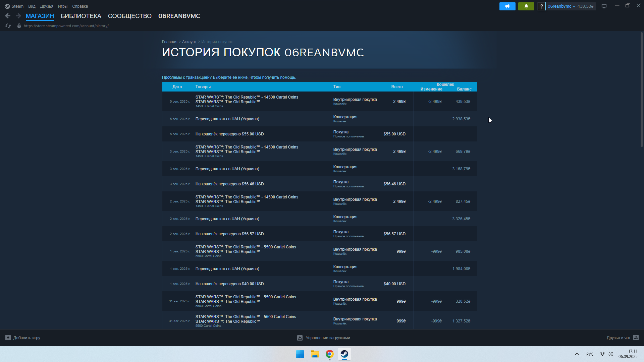644x362 pixels.
Task: Open the Windows Start menu
Action: pyautogui.click(x=300, y=354)
